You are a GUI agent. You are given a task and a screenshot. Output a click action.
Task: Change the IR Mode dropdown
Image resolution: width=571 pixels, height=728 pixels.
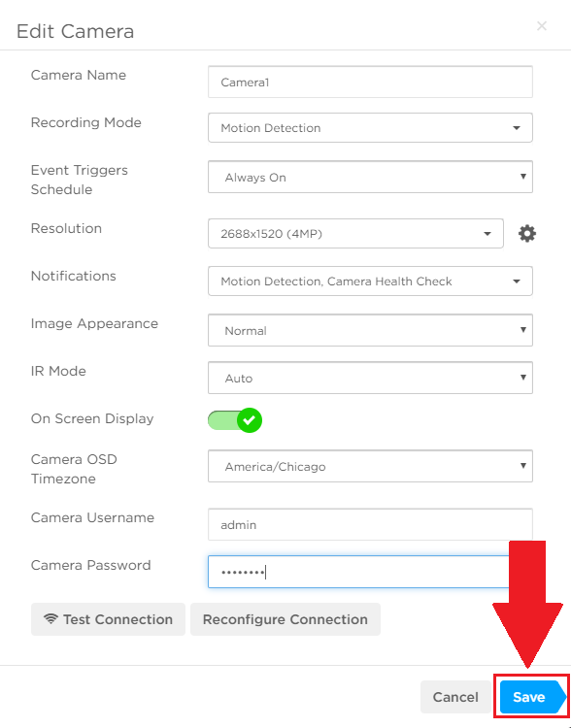pyautogui.click(x=370, y=378)
